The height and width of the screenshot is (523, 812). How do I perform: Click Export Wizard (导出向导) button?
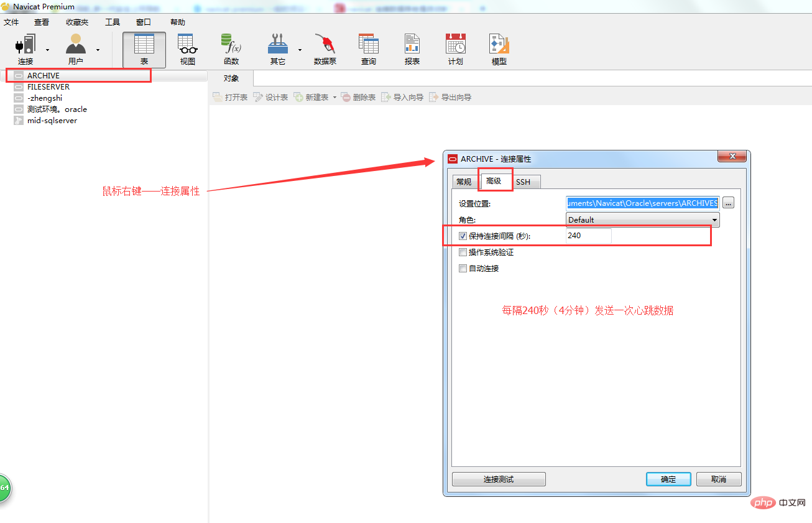450,98
